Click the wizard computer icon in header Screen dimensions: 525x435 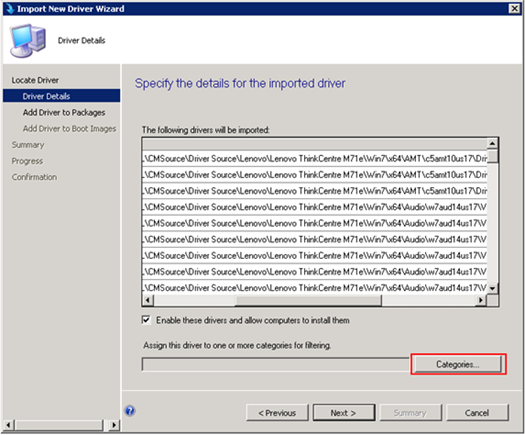coord(27,41)
